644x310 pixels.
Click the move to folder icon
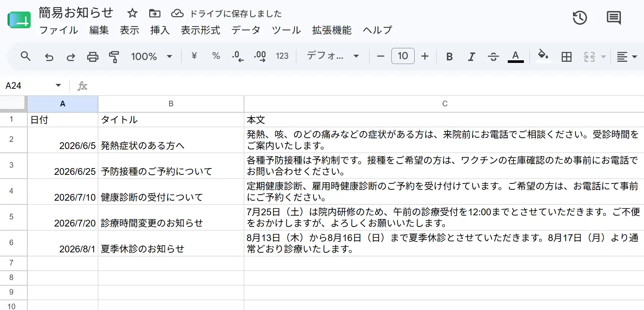(155, 13)
